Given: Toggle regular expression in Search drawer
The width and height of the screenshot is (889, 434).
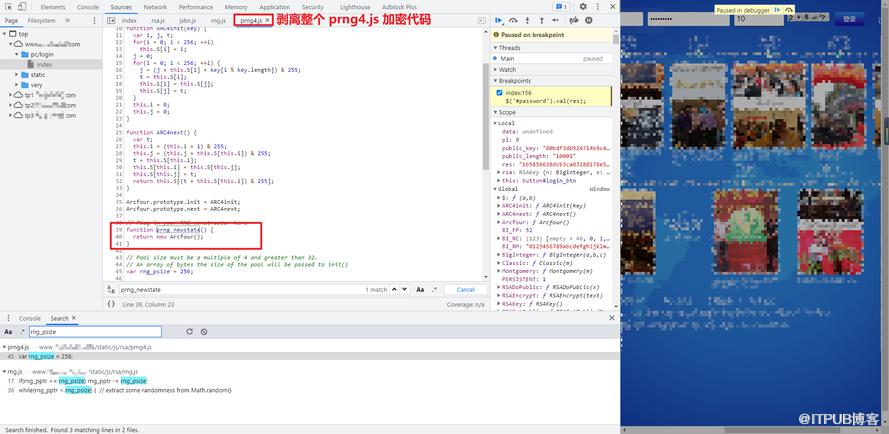Looking at the screenshot, I should [x=22, y=332].
